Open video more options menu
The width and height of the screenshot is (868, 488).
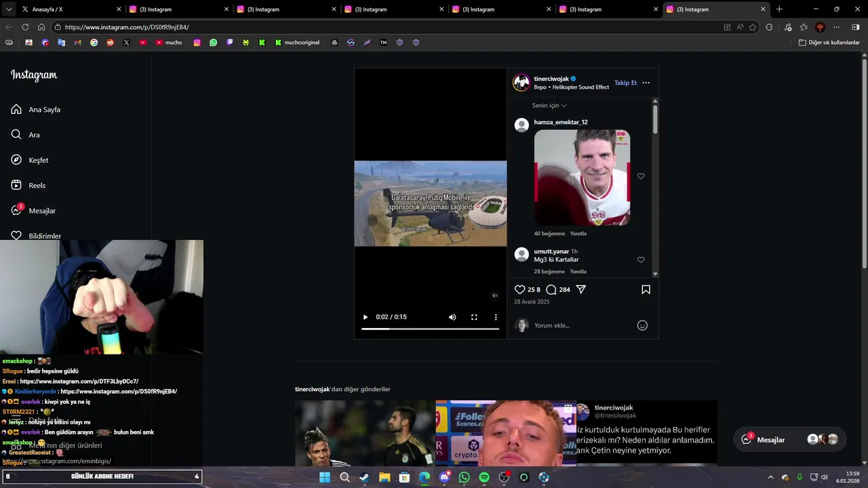click(496, 317)
